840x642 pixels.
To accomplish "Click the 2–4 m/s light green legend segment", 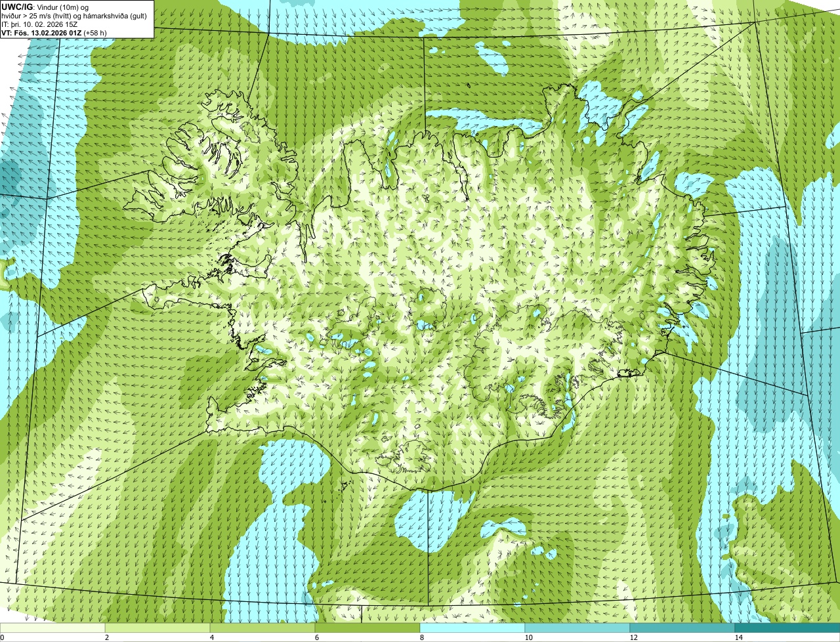I will (157, 628).
